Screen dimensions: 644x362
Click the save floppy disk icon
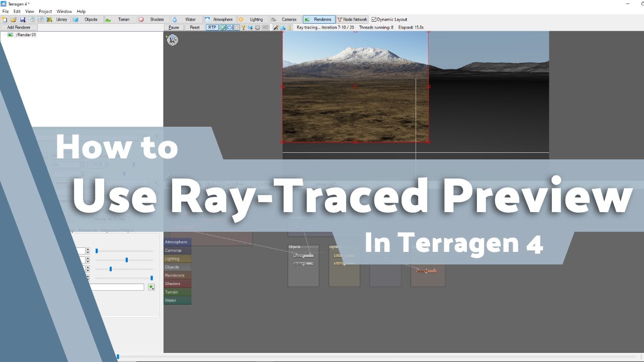pyautogui.click(x=23, y=20)
